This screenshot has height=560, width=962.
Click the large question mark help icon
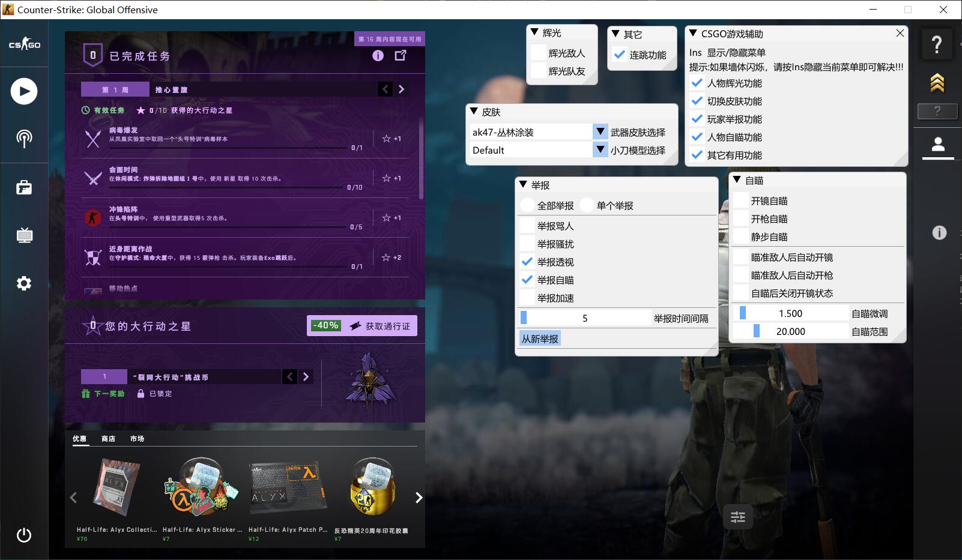pos(937,44)
